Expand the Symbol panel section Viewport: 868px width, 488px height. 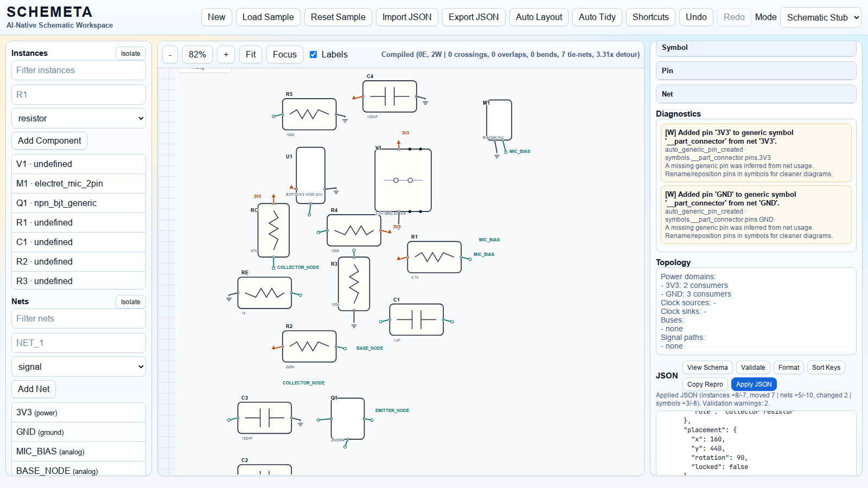coord(756,48)
